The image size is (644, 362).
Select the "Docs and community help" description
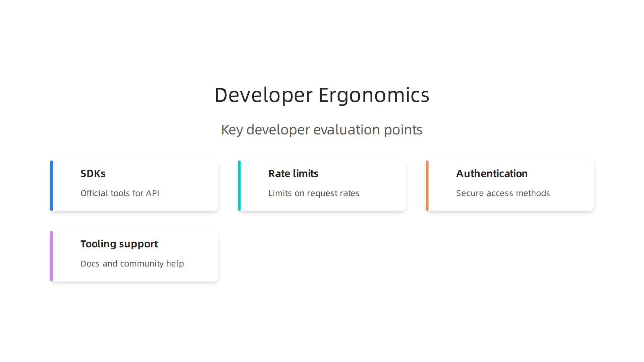(132, 264)
